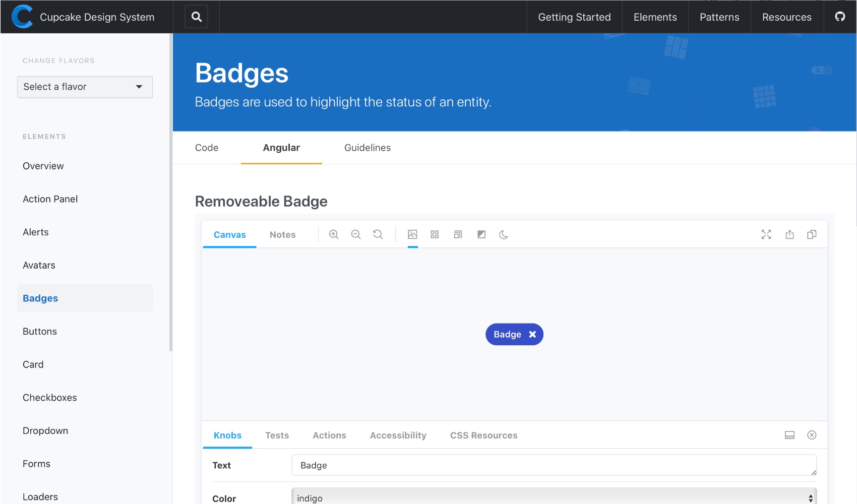This screenshot has height=504, width=857.
Task: Switch to the Guidelines tab
Action: [x=367, y=148]
